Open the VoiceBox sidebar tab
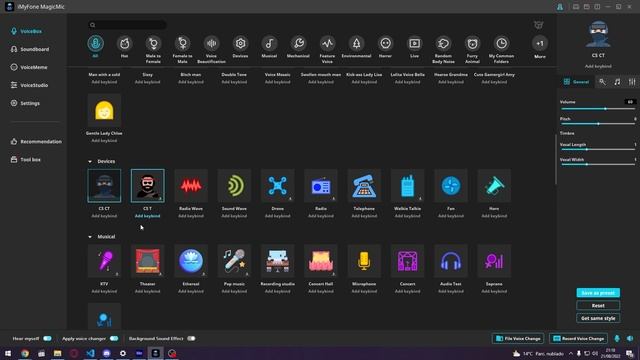 26,31
